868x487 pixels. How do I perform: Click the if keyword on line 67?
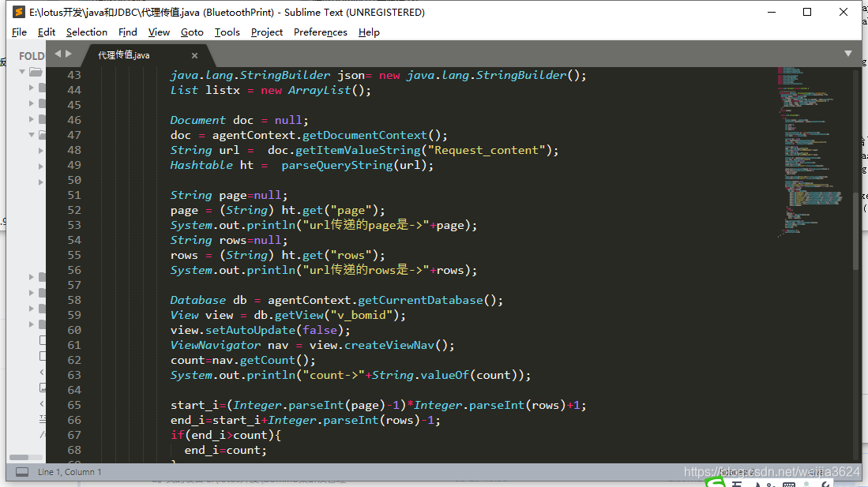[177, 435]
